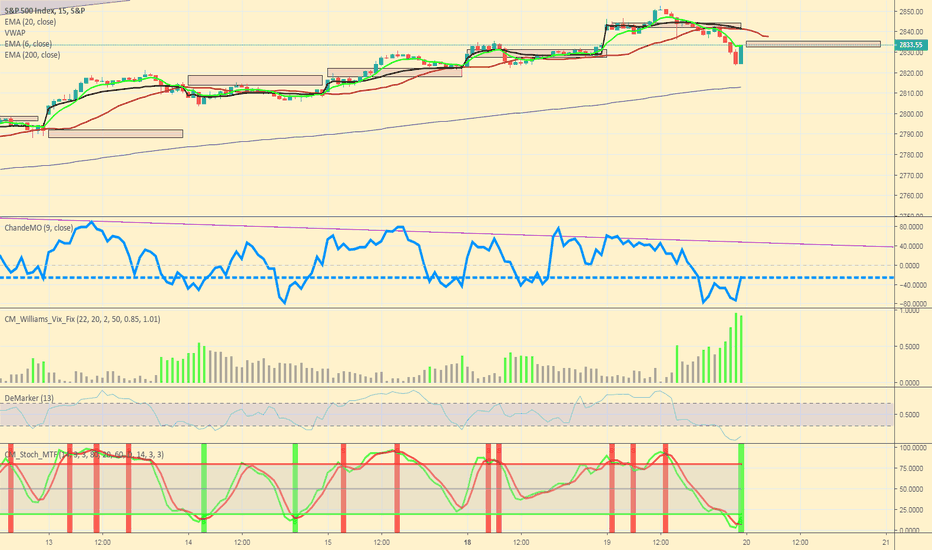Click the 100.0000 value on Stoch scale
The width and height of the screenshot is (932, 550).
pos(912,448)
